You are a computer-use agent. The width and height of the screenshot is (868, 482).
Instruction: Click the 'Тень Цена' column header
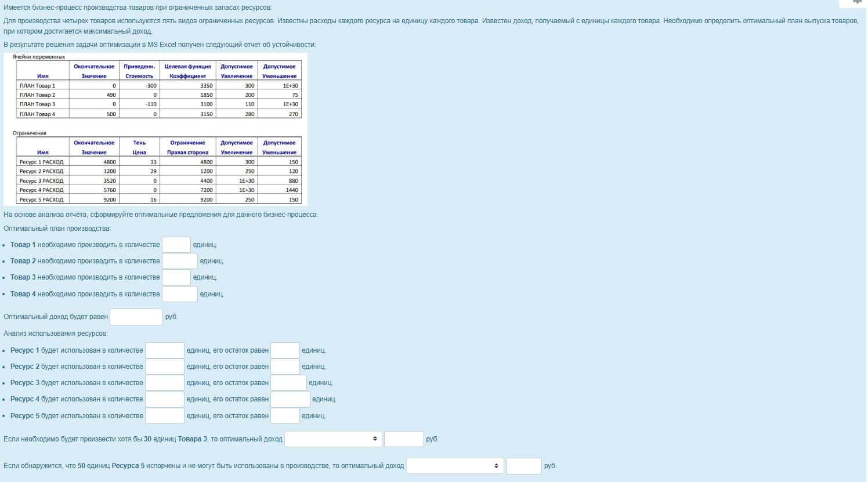139,147
